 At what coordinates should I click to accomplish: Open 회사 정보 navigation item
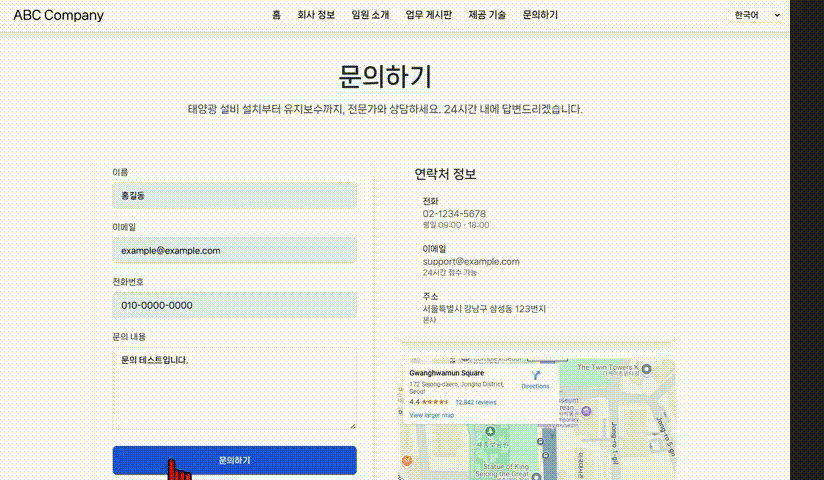click(316, 15)
